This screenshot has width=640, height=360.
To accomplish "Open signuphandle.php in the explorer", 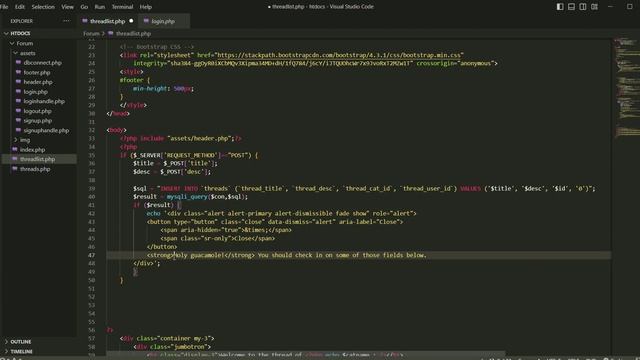I will point(46,131).
